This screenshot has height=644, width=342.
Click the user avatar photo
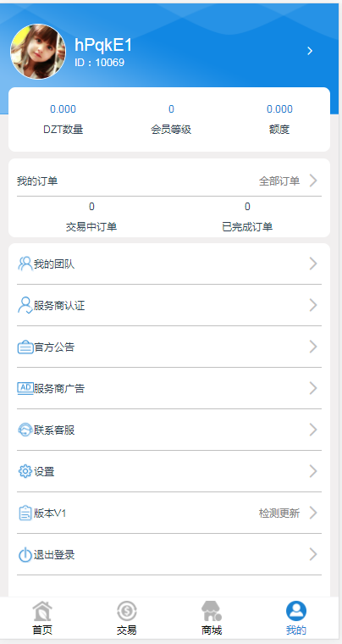(x=38, y=52)
